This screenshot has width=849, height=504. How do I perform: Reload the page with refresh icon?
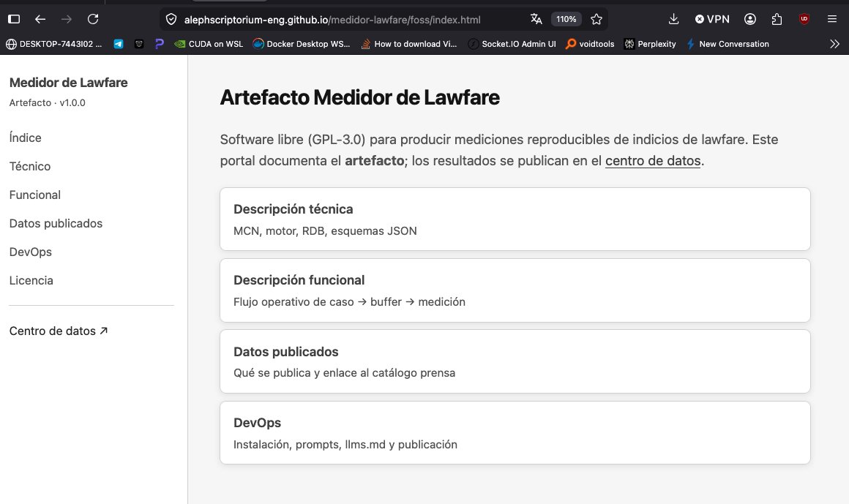(x=93, y=19)
